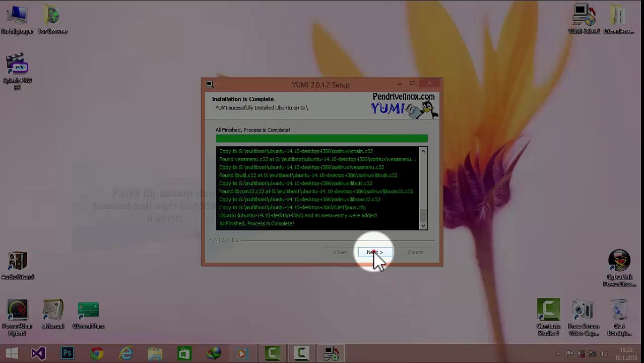Select log line 'Found libutil.c32 at G:\multiboot...'
Image resolution: width=644 pixels, height=363 pixels.
[308, 175]
